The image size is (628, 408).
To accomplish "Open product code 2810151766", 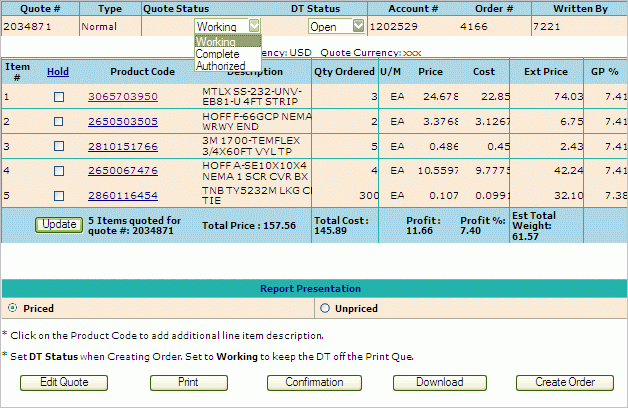I will [x=123, y=147].
